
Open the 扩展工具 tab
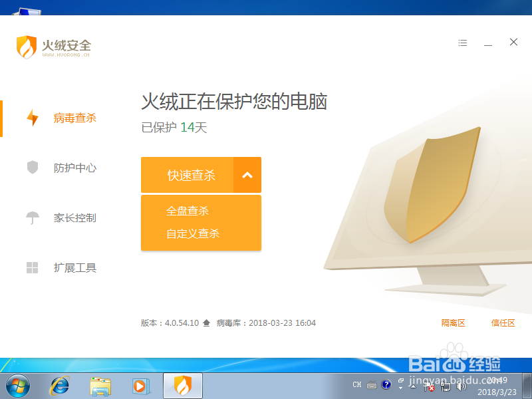pyautogui.click(x=75, y=268)
